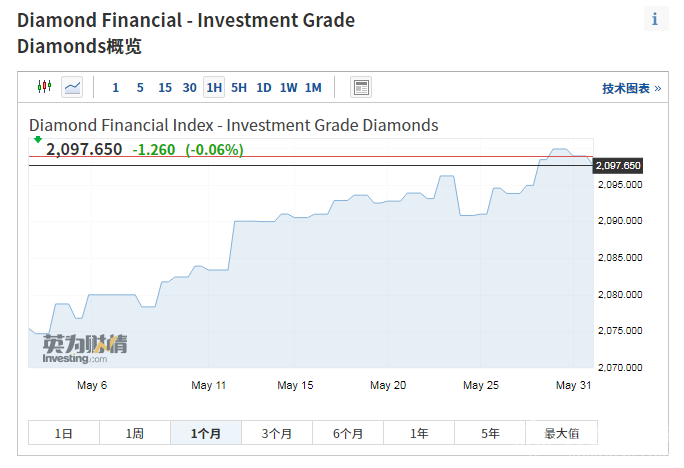Image resolution: width=684 pixels, height=468 pixels.
Task: Pick the 1D chart interval
Action: pyautogui.click(x=264, y=88)
